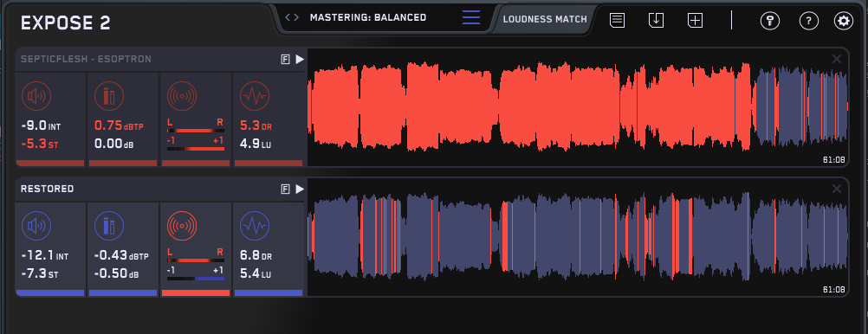Viewport: 868px width, 334px height.
Task: Click dynamic range icon on Septicflesh track
Action: click(255, 97)
